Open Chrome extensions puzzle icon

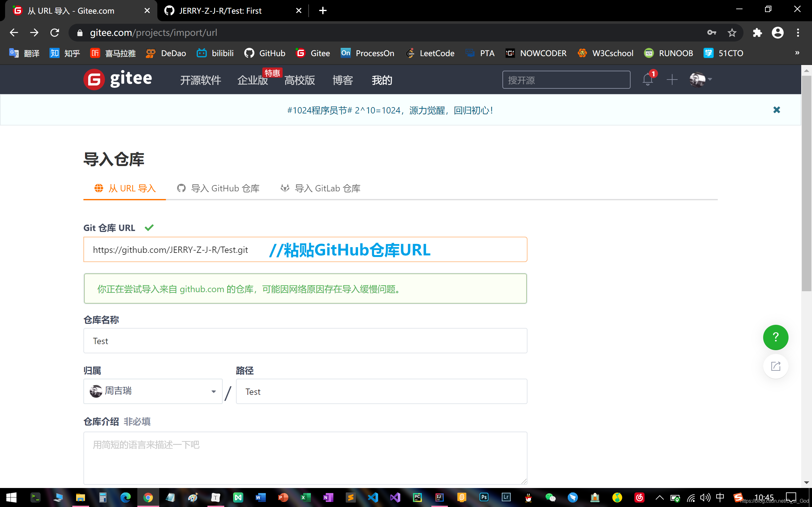coord(757,33)
